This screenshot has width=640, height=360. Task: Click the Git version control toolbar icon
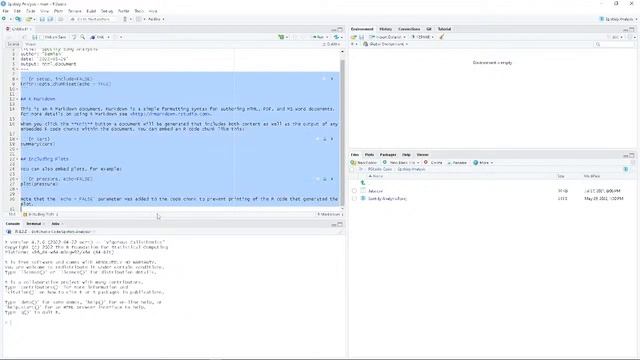tap(125, 19)
